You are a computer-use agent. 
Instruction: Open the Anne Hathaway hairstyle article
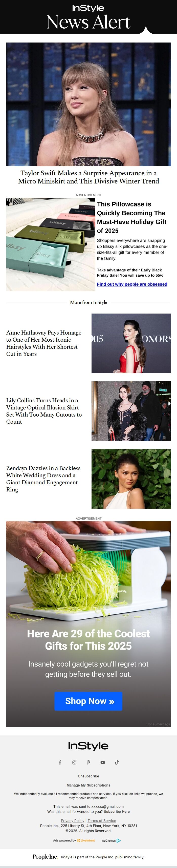44,343
